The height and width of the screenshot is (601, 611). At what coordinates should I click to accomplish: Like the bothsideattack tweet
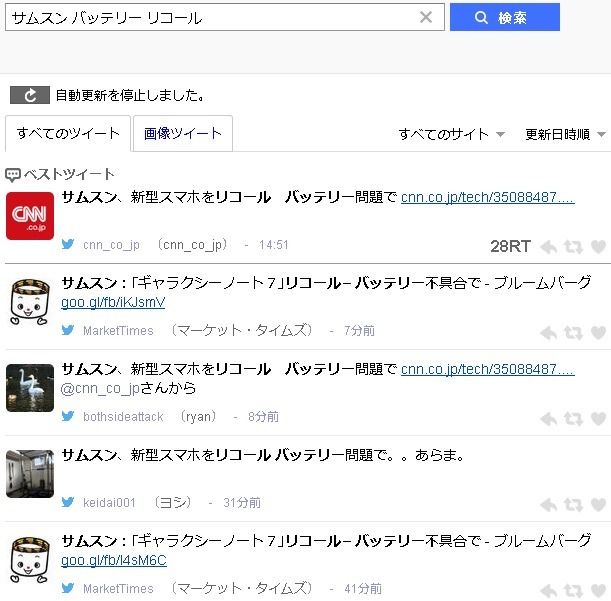point(599,419)
